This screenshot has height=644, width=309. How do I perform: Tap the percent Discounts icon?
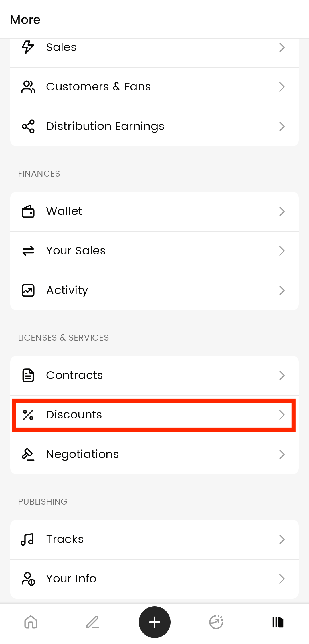coord(28,415)
